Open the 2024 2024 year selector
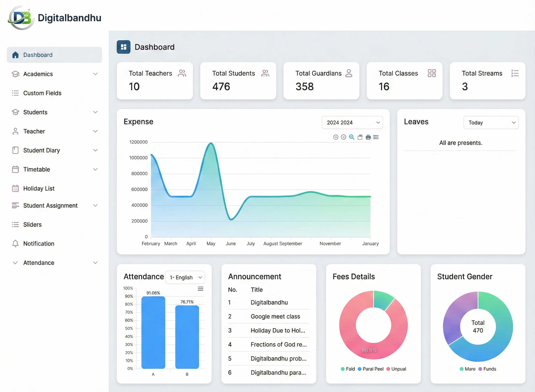 coord(352,122)
